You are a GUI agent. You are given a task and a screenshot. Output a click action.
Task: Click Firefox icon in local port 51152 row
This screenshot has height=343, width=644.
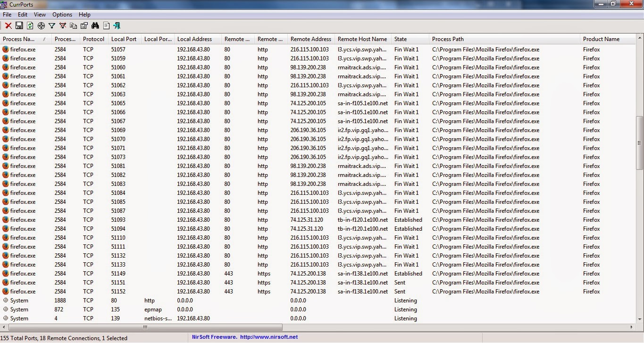pyautogui.click(x=6, y=291)
